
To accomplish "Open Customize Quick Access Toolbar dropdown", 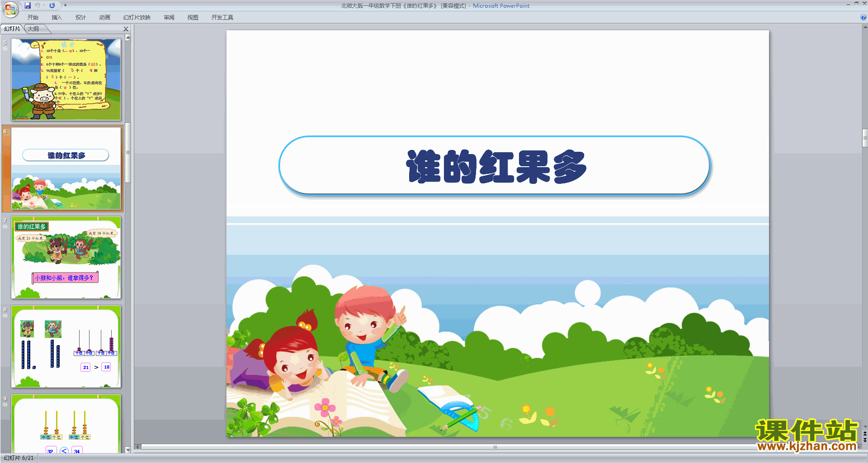I will [x=65, y=5].
